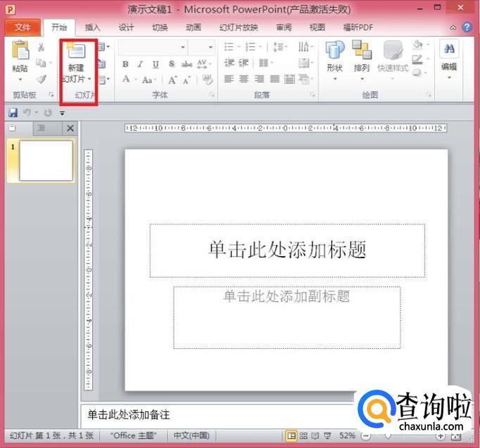Toggle bold formatting

pyautogui.click(x=125, y=64)
